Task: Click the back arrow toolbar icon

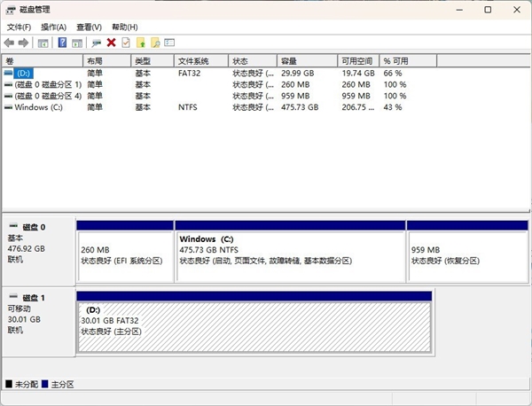Action: (9, 43)
